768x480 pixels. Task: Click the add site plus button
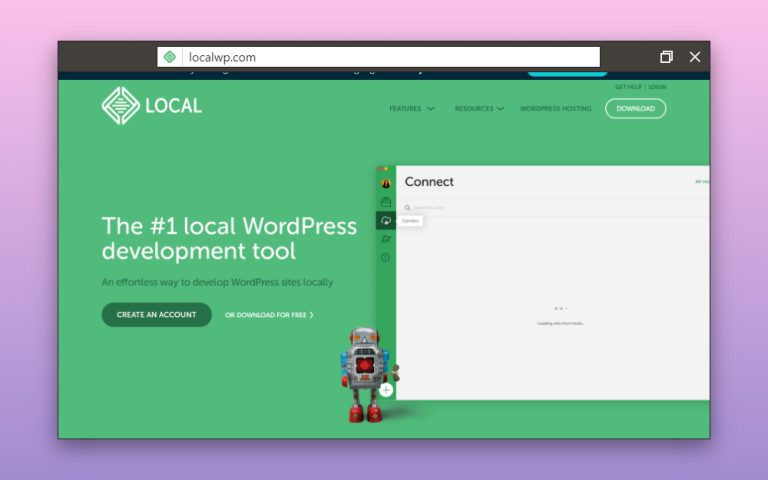(386, 390)
